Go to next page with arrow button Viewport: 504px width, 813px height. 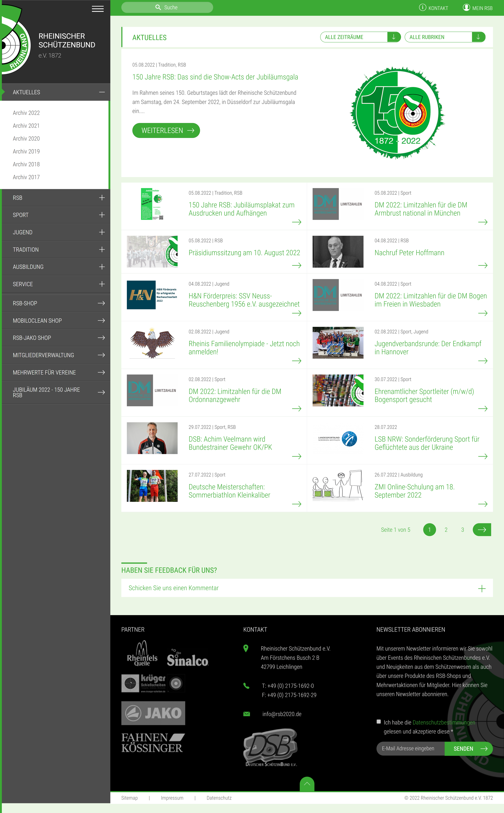482,529
